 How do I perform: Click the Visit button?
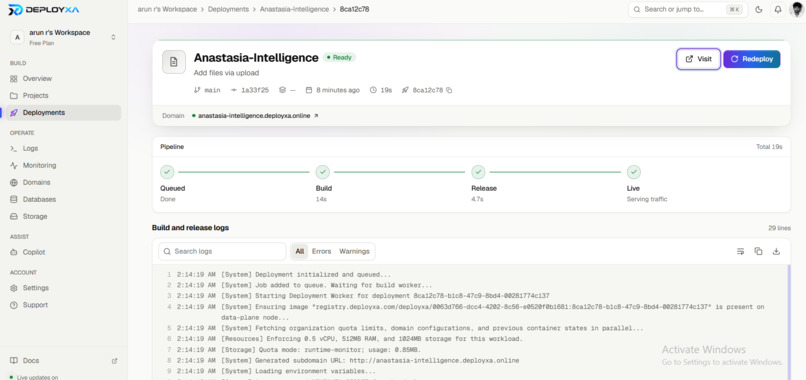698,59
